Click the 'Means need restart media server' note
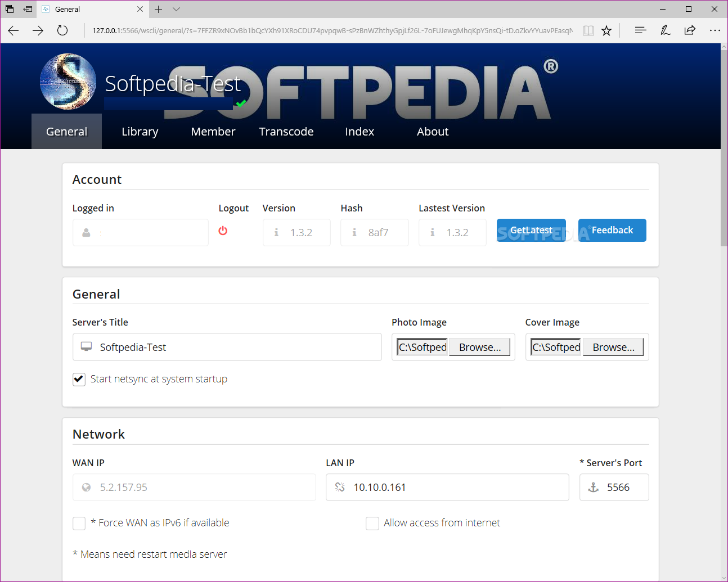728x582 pixels. click(x=150, y=554)
